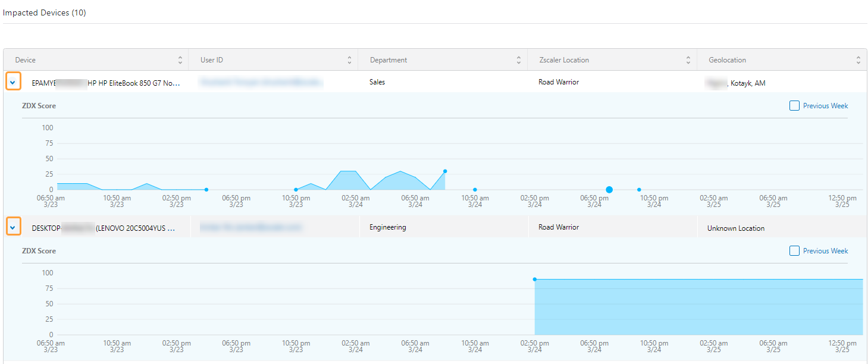
Task: Sort the Device column
Action: [180, 59]
